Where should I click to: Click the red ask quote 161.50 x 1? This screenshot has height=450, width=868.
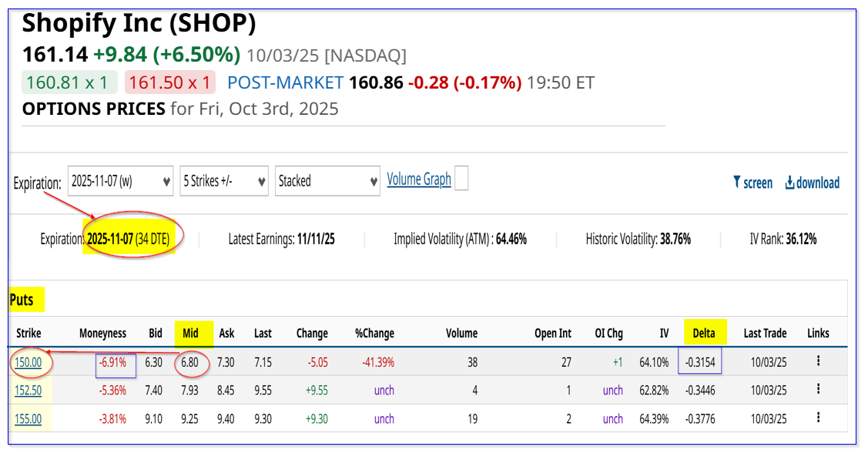[x=169, y=82]
